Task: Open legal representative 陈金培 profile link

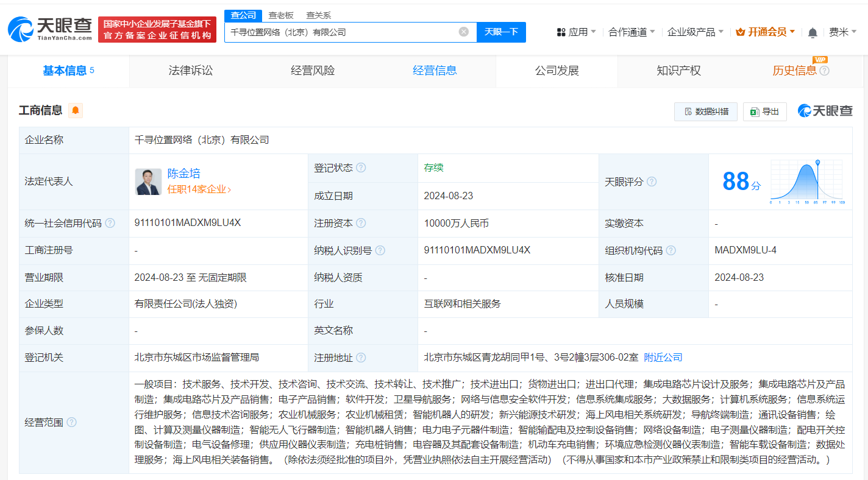Action: click(x=183, y=174)
